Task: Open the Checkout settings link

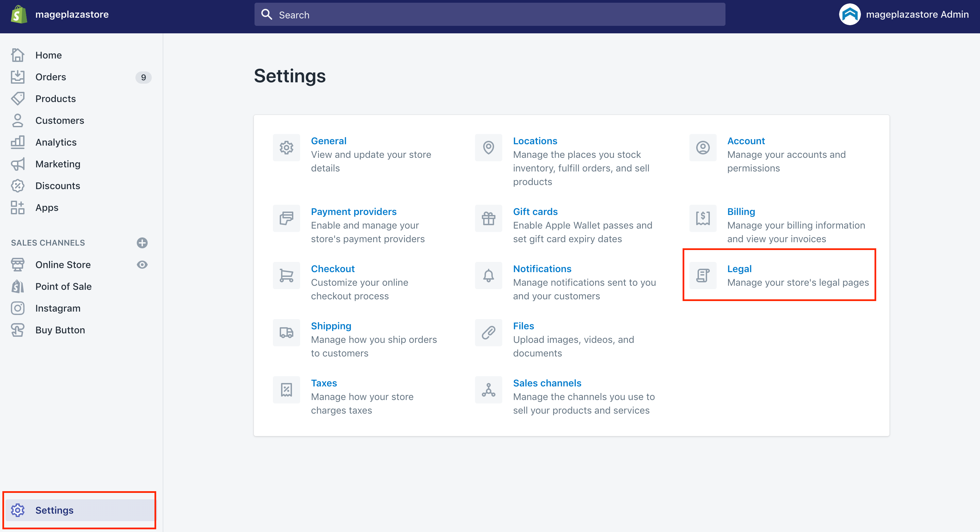Action: (x=332, y=268)
